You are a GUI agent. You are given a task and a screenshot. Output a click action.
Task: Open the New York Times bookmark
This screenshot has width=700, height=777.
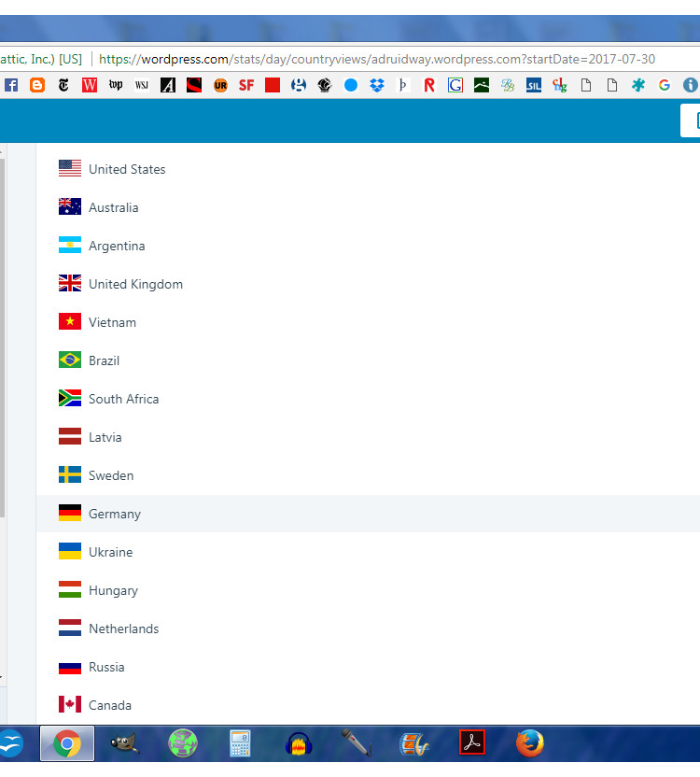click(x=63, y=85)
